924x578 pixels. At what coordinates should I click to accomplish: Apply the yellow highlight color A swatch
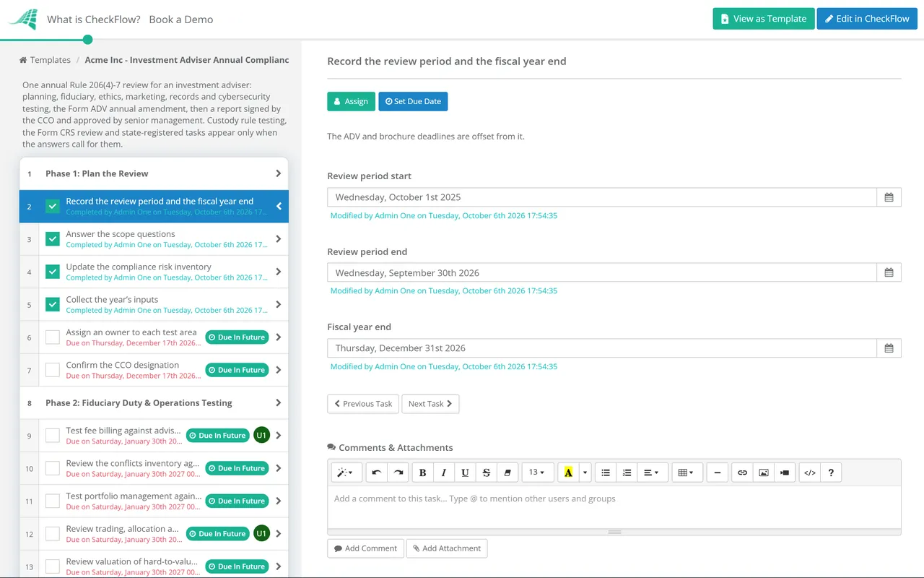(x=568, y=473)
